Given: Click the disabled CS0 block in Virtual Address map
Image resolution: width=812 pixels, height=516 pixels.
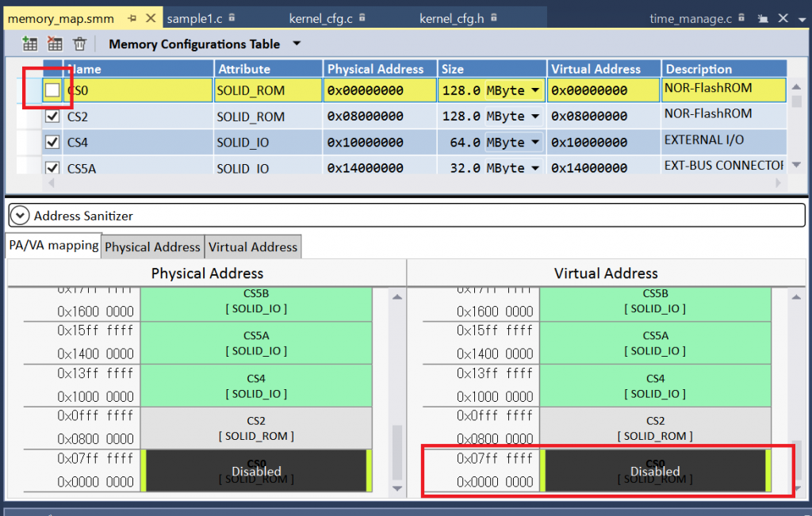Looking at the screenshot, I should coord(654,471).
